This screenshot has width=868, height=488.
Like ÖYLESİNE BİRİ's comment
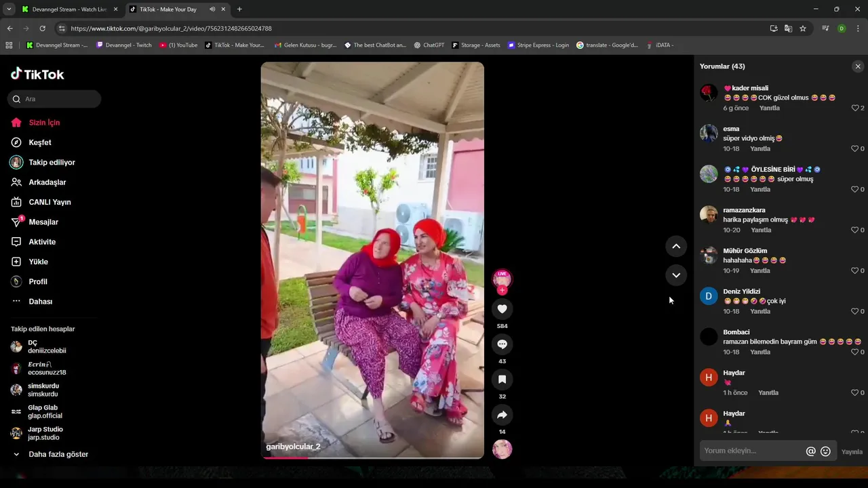coord(854,190)
